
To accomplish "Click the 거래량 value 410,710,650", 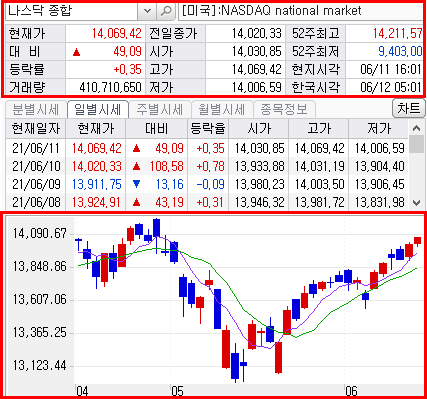I will [x=110, y=87].
